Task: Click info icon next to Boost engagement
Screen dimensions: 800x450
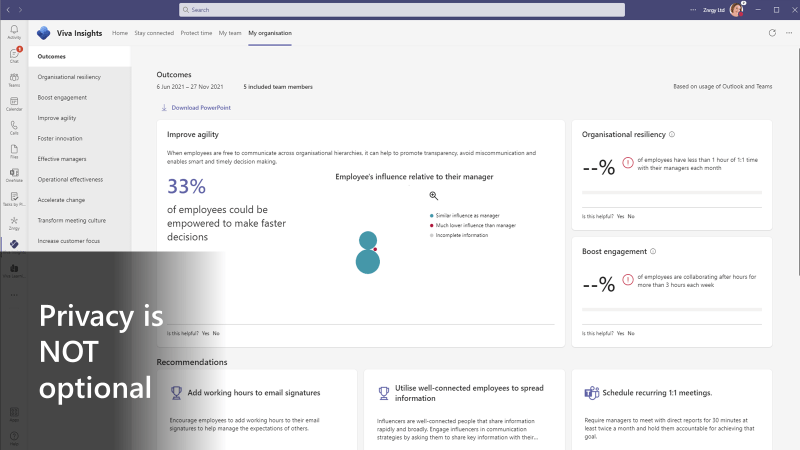Action: (x=653, y=252)
